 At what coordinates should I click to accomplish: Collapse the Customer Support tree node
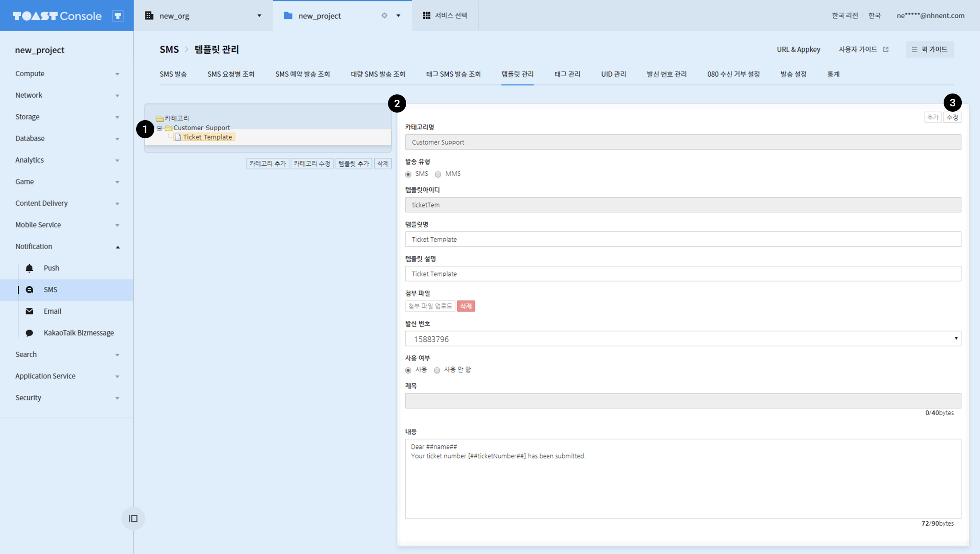click(159, 128)
